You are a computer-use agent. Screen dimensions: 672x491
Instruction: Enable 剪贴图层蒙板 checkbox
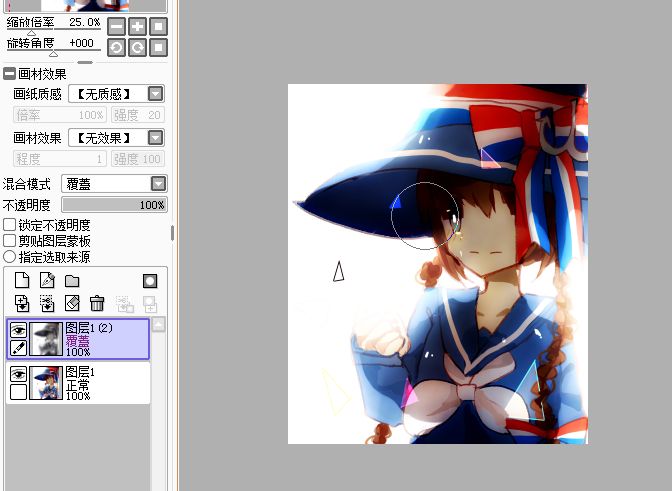[9, 241]
